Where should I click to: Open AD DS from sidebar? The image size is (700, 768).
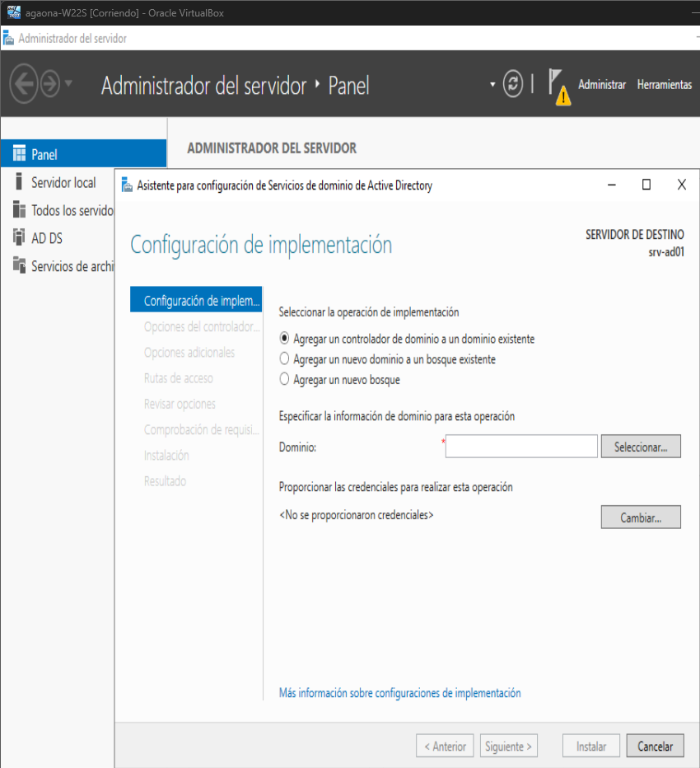click(46, 238)
